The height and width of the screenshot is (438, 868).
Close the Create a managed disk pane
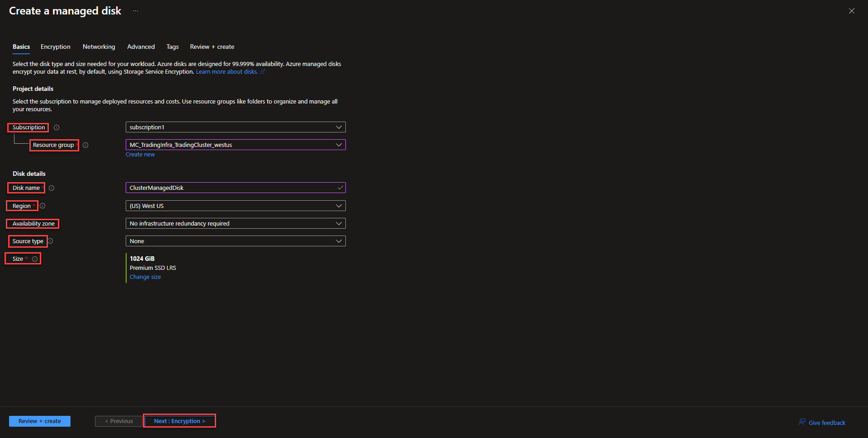851,11
